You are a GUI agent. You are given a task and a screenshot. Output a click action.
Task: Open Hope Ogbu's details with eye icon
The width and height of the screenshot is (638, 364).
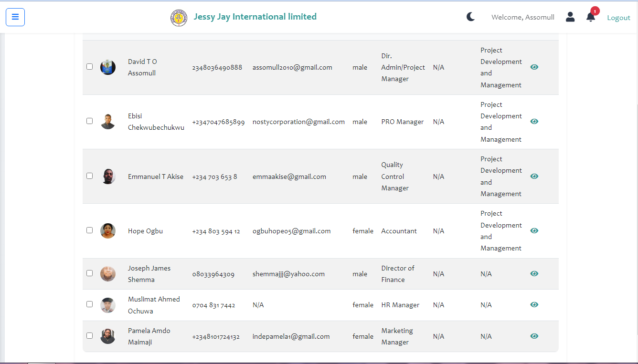(x=534, y=231)
